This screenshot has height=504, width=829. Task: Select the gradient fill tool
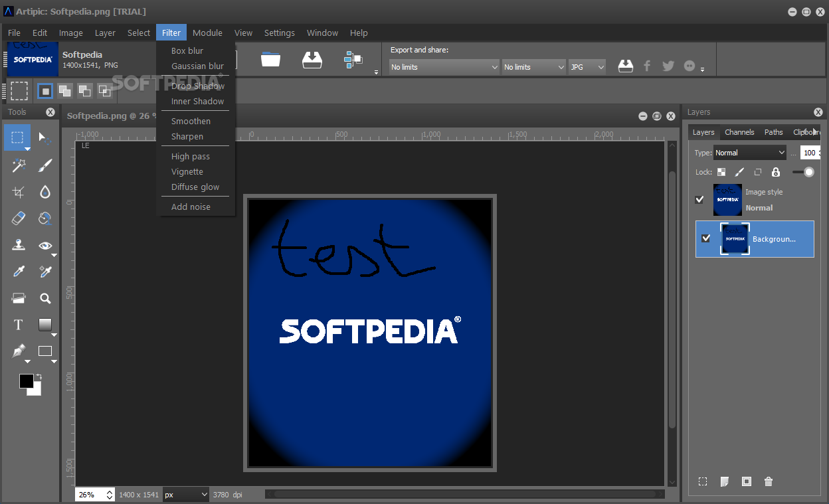45,325
